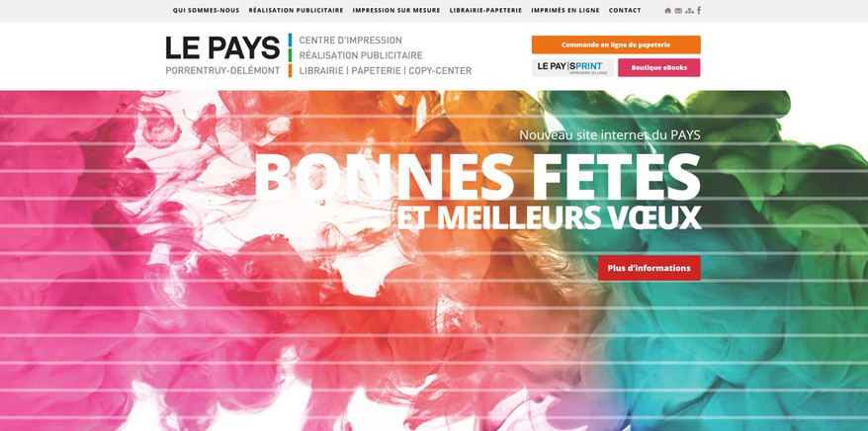Click the Réalisation publicitaire tagline beside the logo

click(361, 55)
